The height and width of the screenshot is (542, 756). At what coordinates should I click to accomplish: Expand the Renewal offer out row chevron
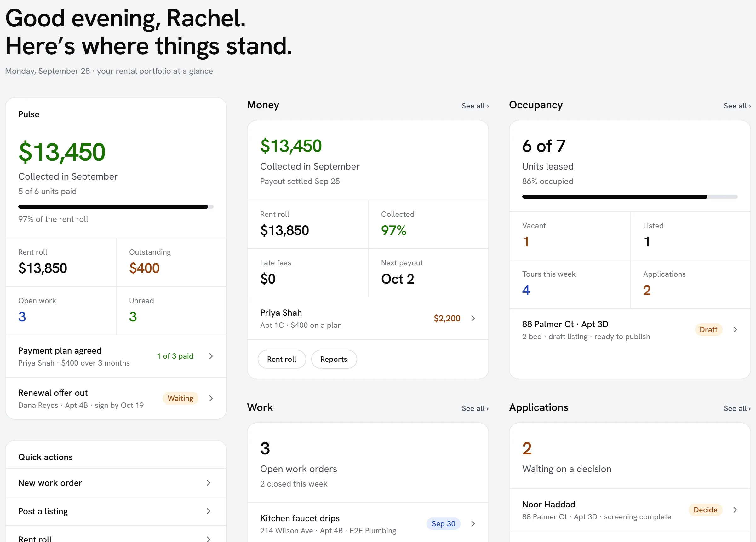pos(211,398)
